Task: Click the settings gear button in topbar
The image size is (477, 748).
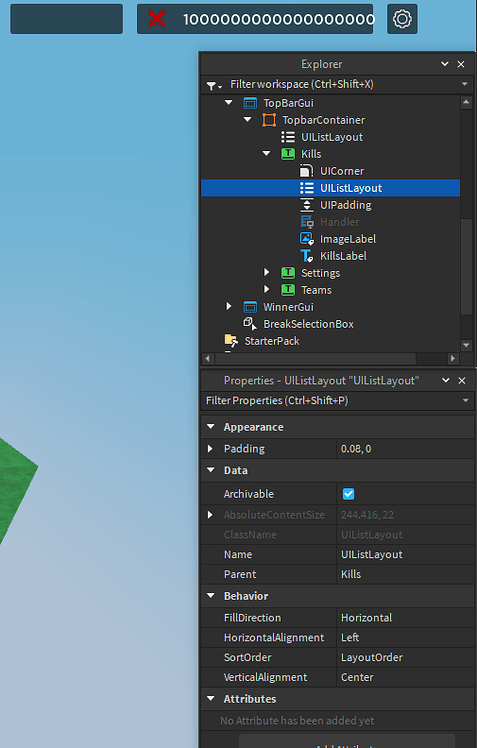Action: point(402,19)
